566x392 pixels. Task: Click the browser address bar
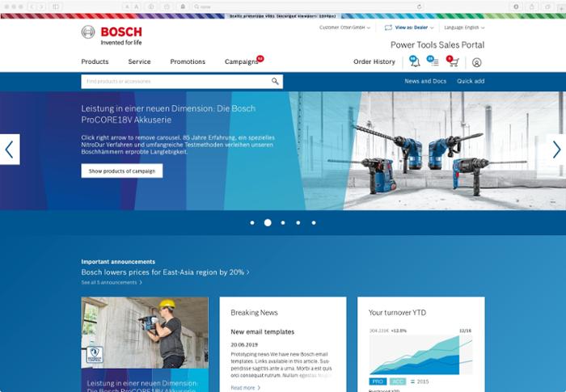tap(309, 6)
